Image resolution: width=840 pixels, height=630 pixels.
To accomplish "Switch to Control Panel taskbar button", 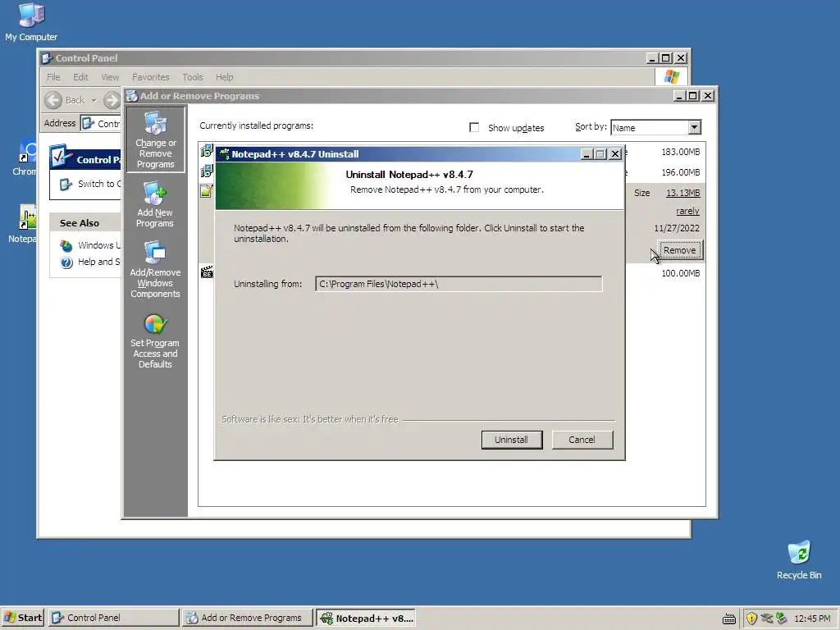I will [x=113, y=618].
